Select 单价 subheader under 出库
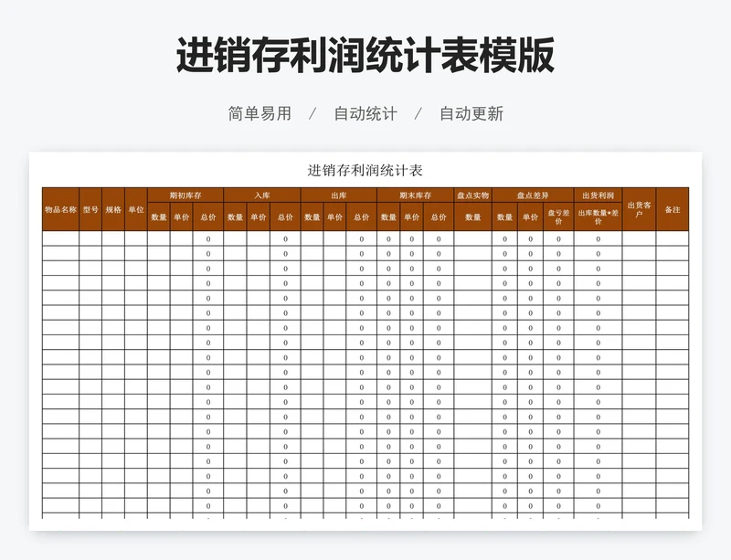731x560 pixels. pyautogui.click(x=334, y=217)
